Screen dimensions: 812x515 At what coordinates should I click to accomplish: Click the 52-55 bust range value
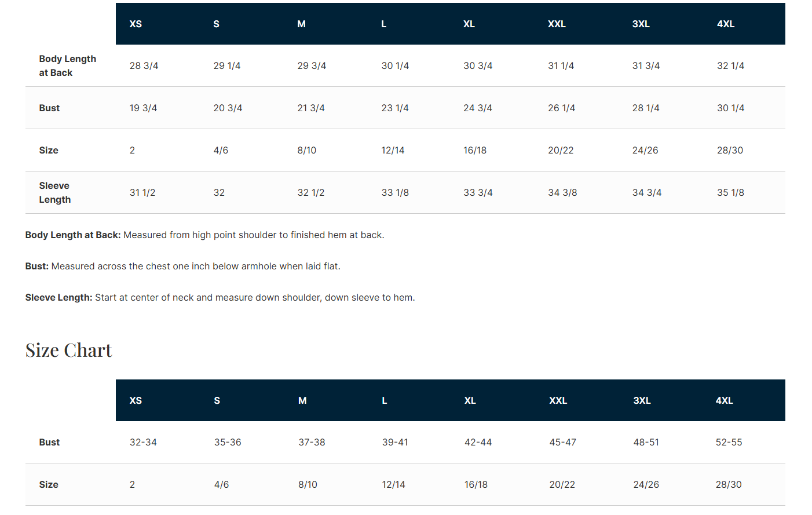[x=729, y=442]
